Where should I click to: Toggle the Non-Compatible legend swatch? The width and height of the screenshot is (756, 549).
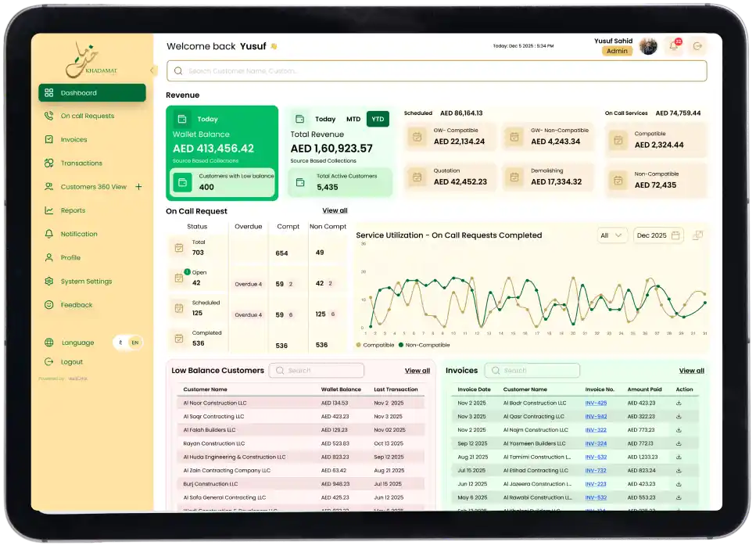[x=401, y=345]
